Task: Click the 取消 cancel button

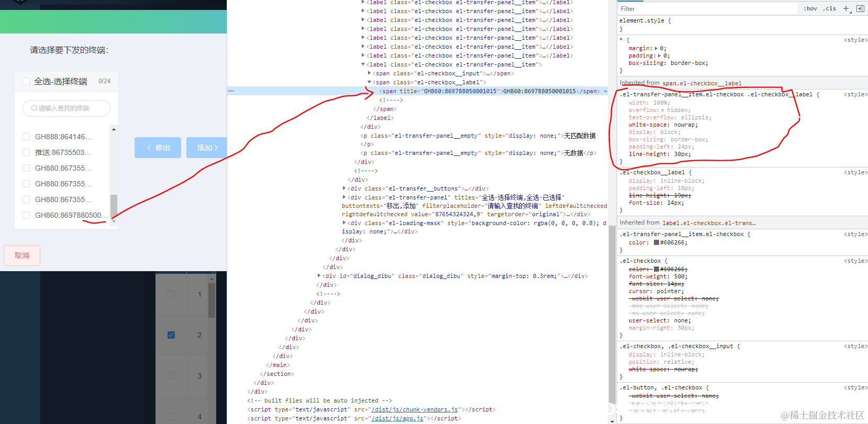Action: click(22, 255)
